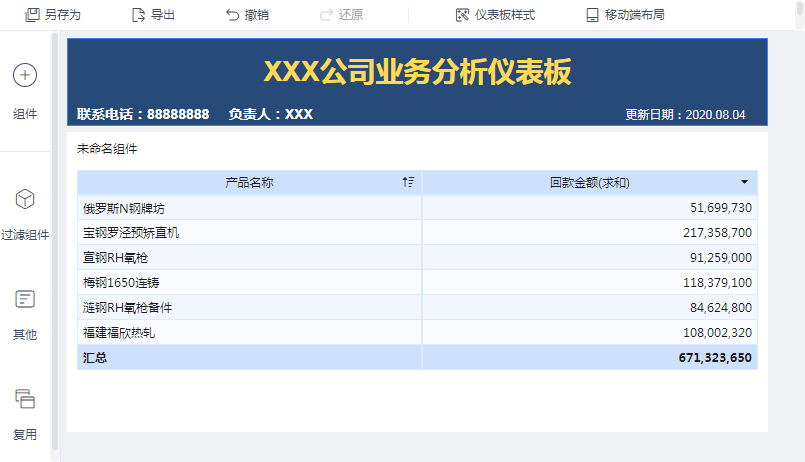This screenshot has height=462, width=805.
Task: Click the value 91,259,000
Action: coord(721,258)
